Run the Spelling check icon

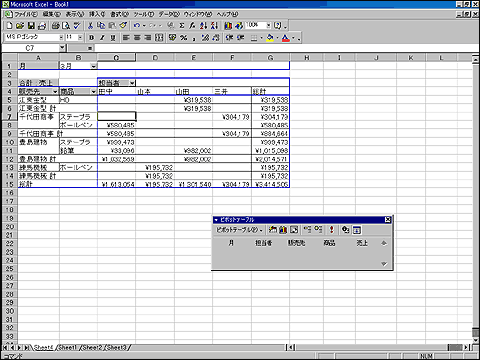pyautogui.click(x=77, y=26)
